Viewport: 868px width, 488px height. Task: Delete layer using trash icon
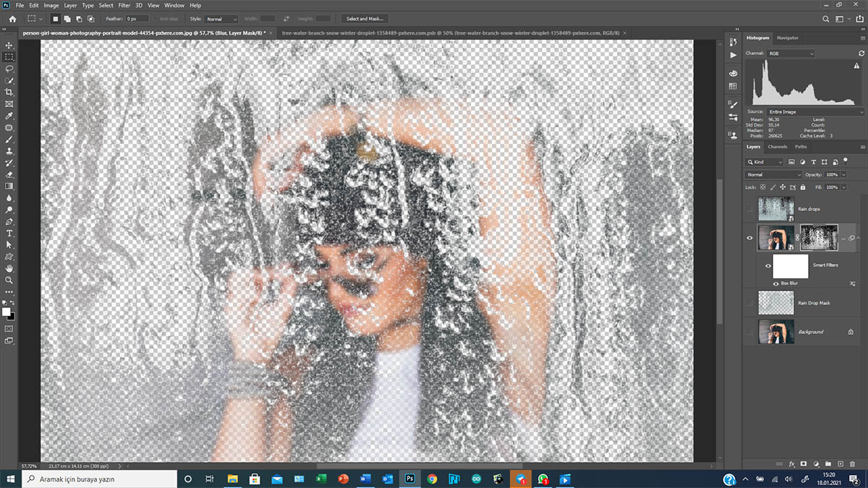click(x=852, y=463)
